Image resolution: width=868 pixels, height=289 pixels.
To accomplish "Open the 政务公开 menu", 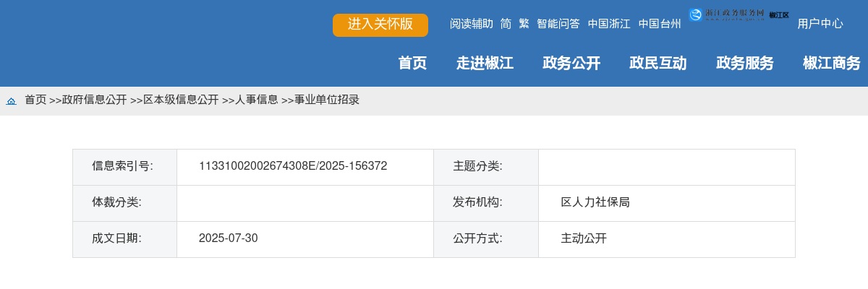I will (571, 64).
